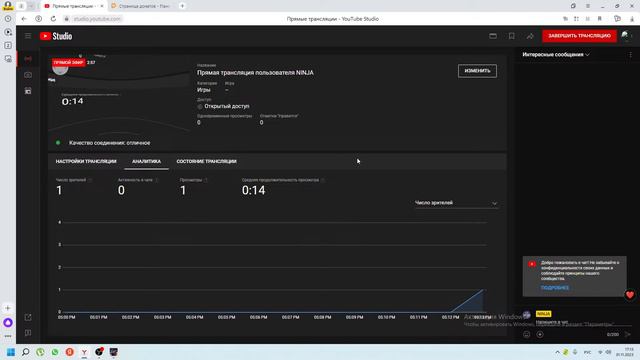Open the emoji picker in chat
This screenshot has height=360, width=640.
[527, 335]
